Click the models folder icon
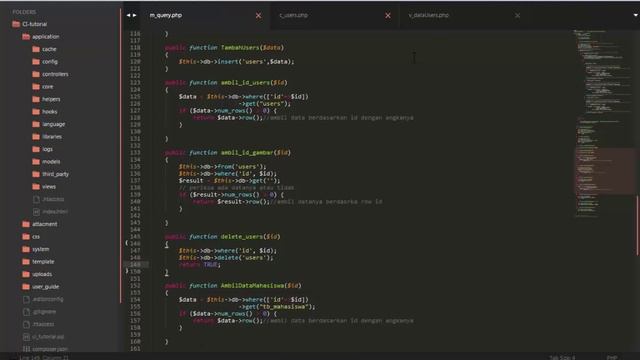Viewport: 640px width, 360px height. point(36,162)
